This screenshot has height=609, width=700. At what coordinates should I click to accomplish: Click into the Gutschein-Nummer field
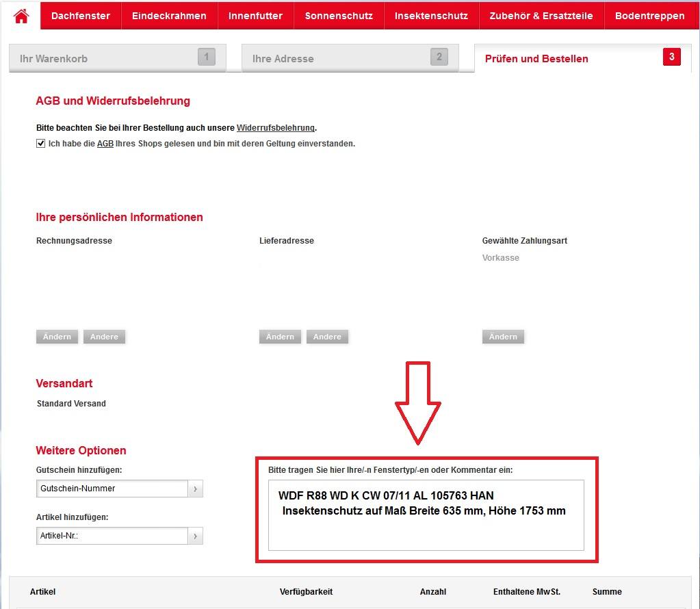point(112,489)
